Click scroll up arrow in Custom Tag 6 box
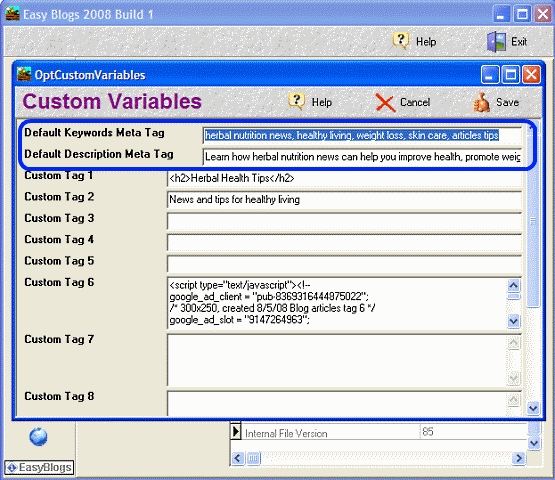This screenshot has width=555, height=480. click(x=513, y=285)
